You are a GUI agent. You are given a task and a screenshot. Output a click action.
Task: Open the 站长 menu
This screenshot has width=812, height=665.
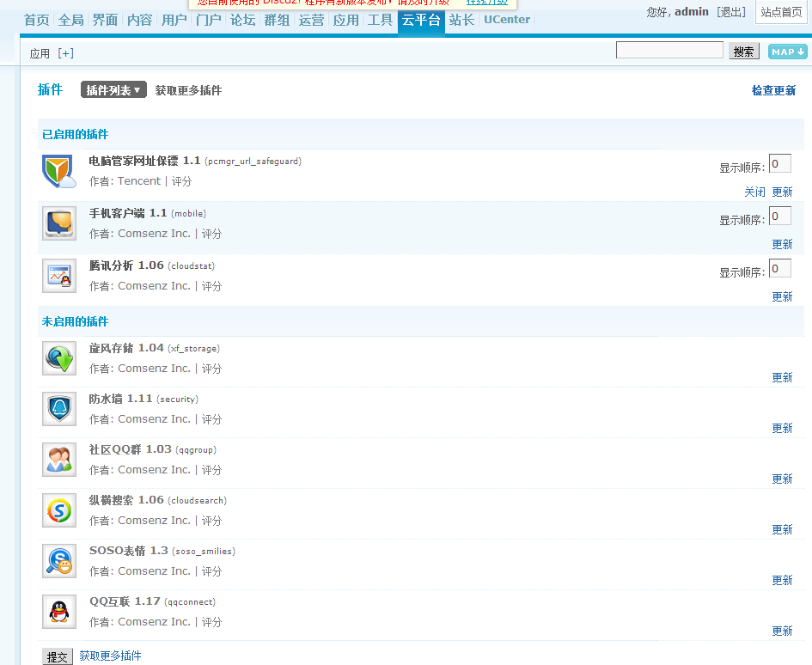point(462,20)
